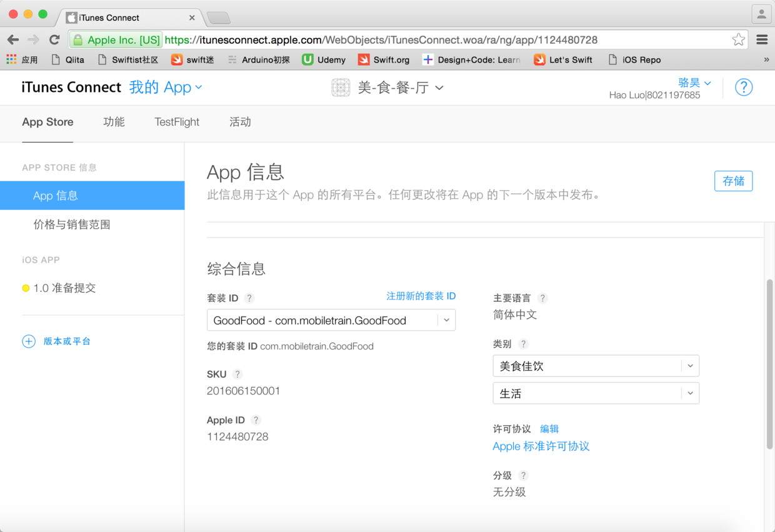Open the Qiita bookmark
This screenshot has height=532, width=775.
[x=67, y=60]
